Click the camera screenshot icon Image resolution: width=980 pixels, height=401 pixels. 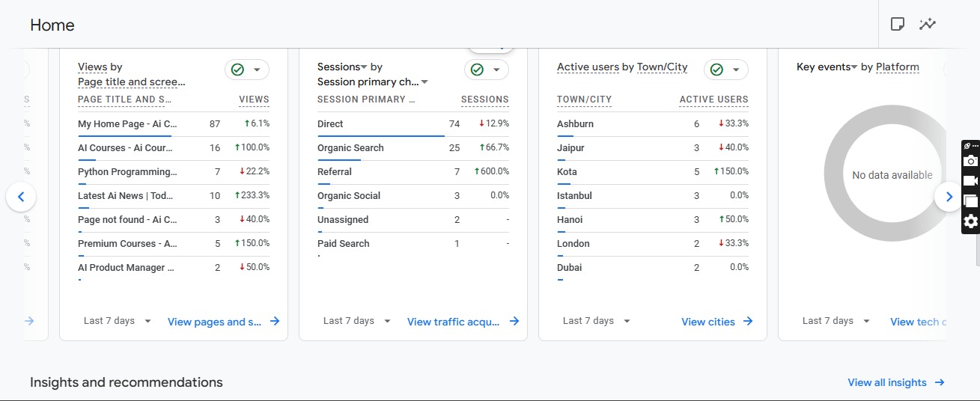(x=970, y=161)
